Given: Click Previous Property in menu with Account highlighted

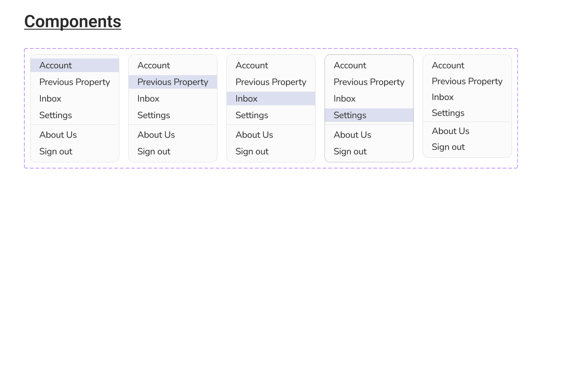Looking at the screenshot, I should coord(74,82).
